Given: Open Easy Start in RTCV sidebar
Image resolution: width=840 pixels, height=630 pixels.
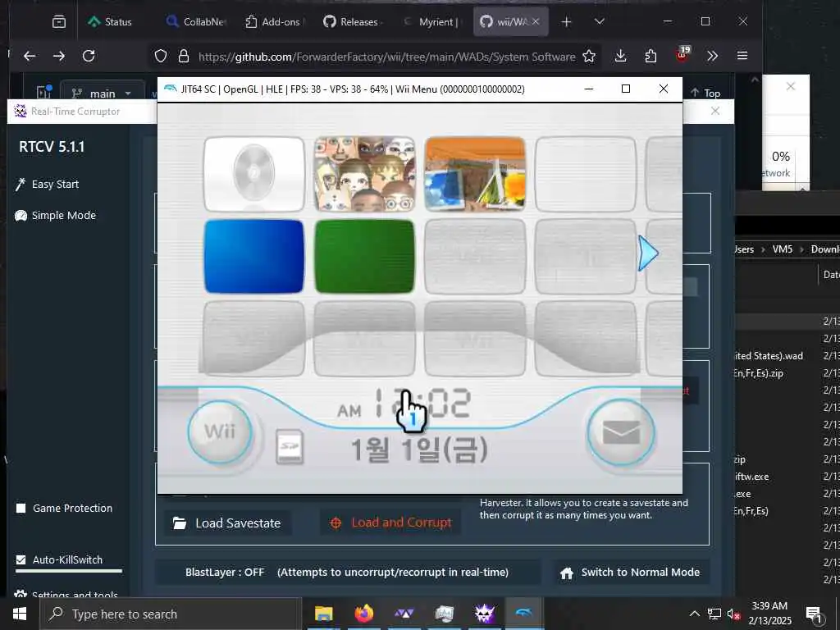Looking at the screenshot, I should [47, 185].
